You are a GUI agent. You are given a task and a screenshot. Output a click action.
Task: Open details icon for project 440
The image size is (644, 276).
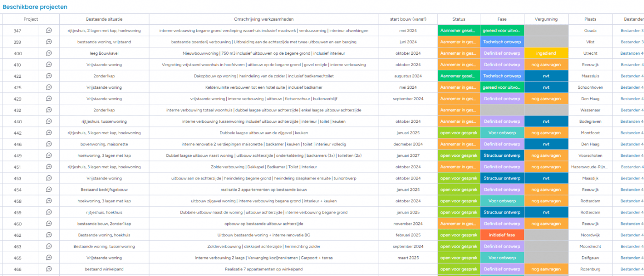tap(49, 121)
